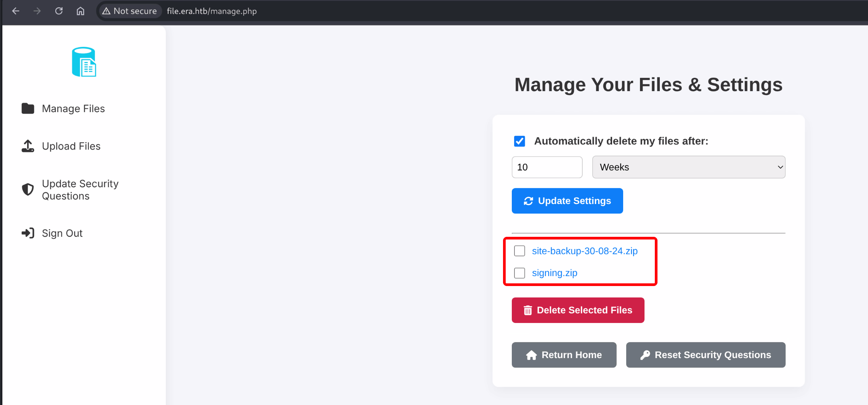Open Upload Files from the sidebar
Image resolution: width=868 pixels, height=405 pixels.
click(x=71, y=146)
